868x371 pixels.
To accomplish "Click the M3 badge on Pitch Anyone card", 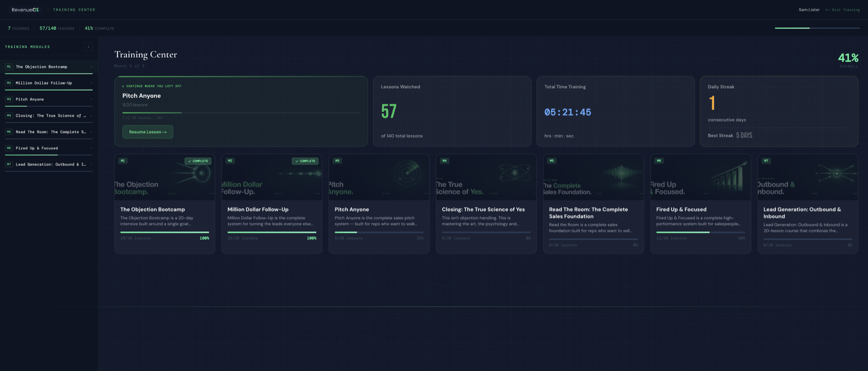I will [337, 161].
